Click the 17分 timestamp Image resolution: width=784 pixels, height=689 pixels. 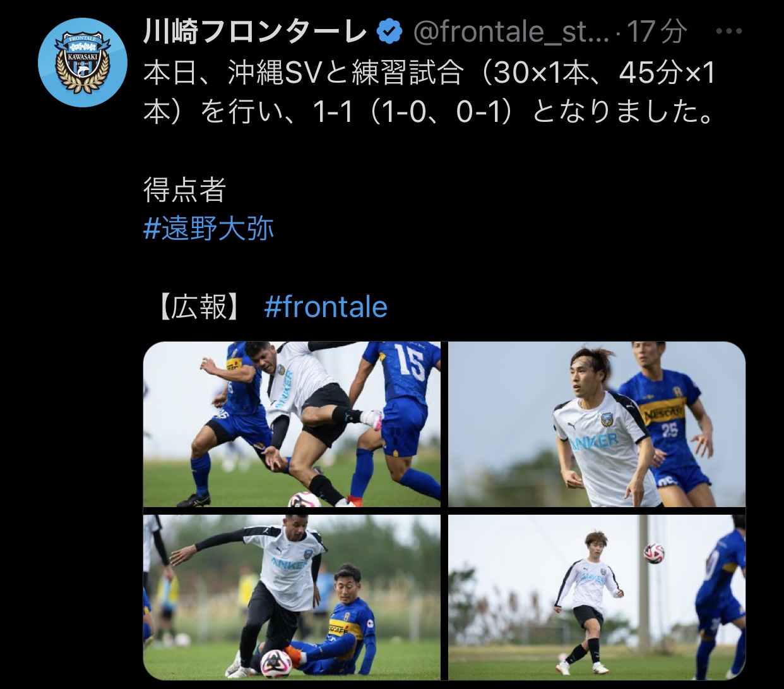pos(657,32)
